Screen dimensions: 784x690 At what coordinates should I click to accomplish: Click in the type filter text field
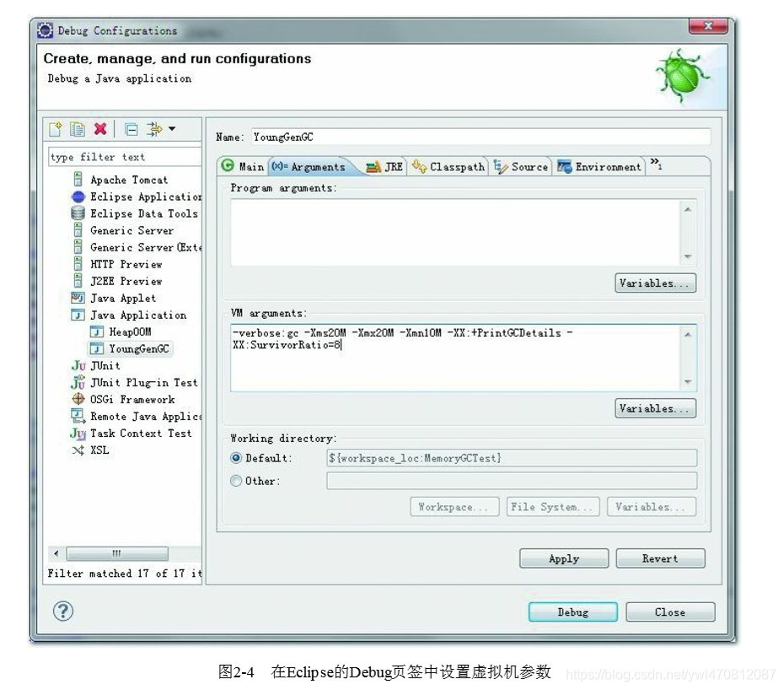pos(125,157)
